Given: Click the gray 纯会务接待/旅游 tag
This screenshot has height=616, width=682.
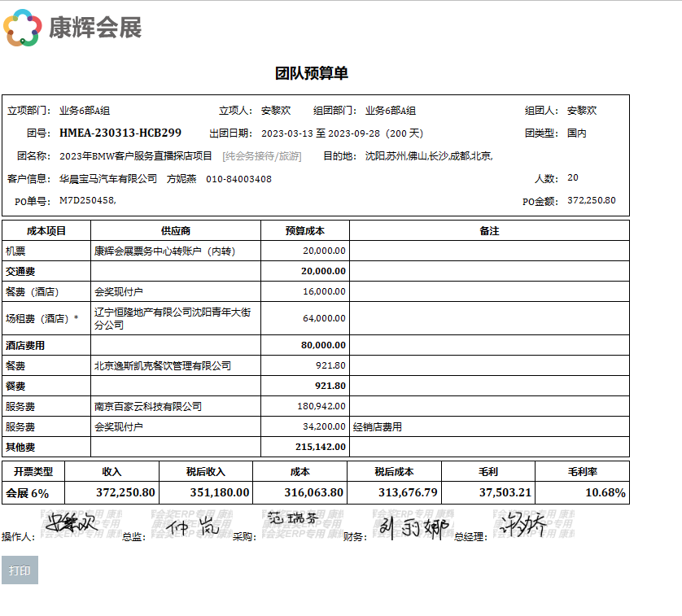Looking at the screenshot, I should point(262,156).
